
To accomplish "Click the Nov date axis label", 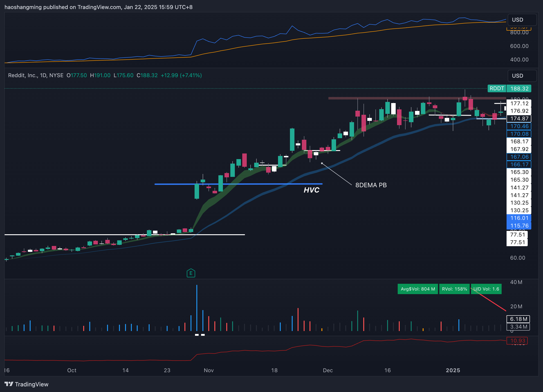I will point(209,370).
